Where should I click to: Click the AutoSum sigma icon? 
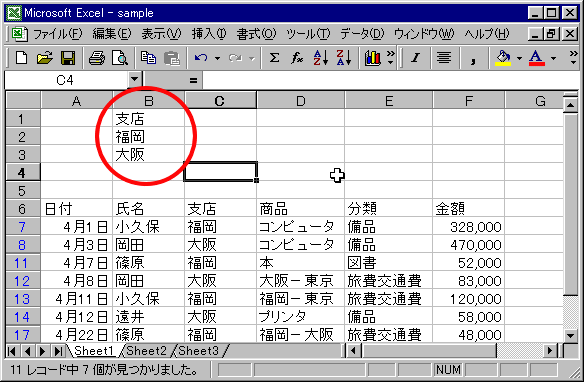click(274, 58)
